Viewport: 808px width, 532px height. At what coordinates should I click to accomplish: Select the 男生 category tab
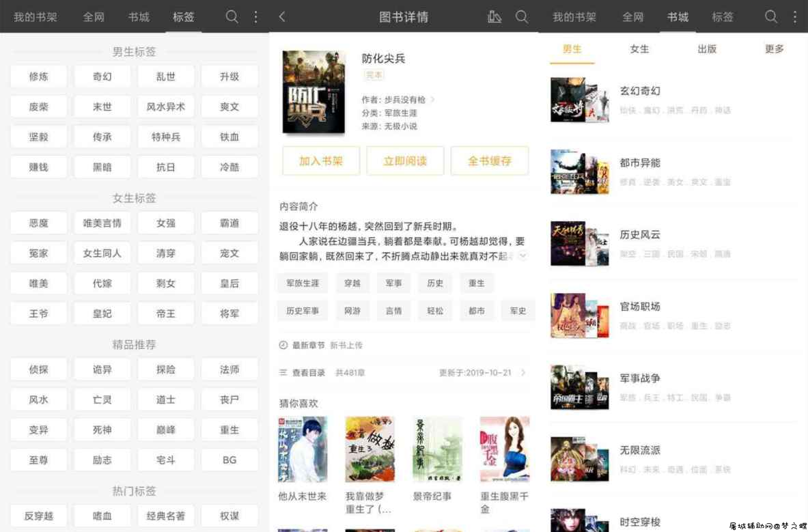572,49
